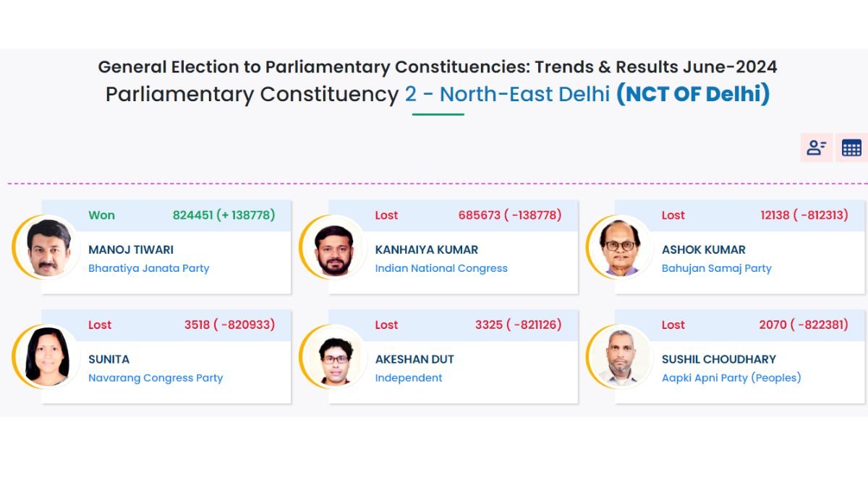This screenshot has height=488, width=868.
Task: Switch to table view icon
Action: click(851, 148)
